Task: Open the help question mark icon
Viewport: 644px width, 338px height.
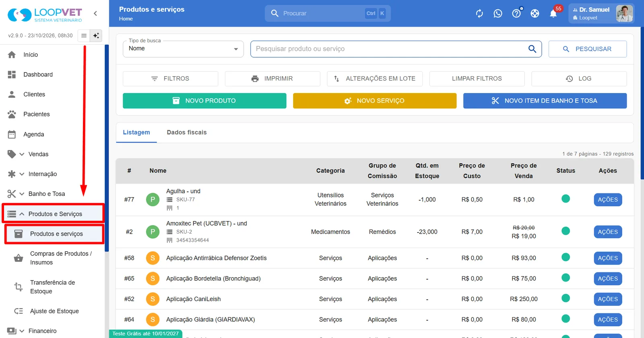Action: point(516,14)
